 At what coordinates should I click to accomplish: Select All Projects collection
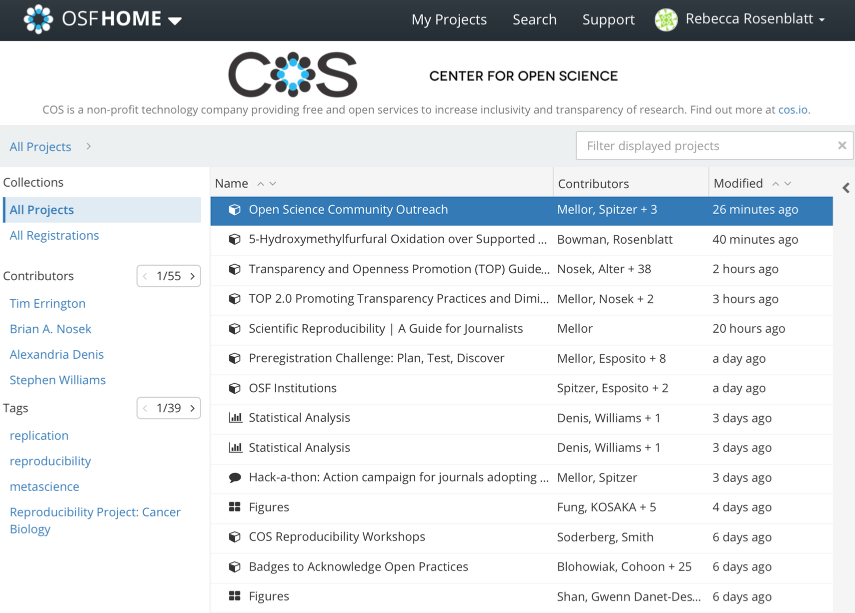coord(102,210)
